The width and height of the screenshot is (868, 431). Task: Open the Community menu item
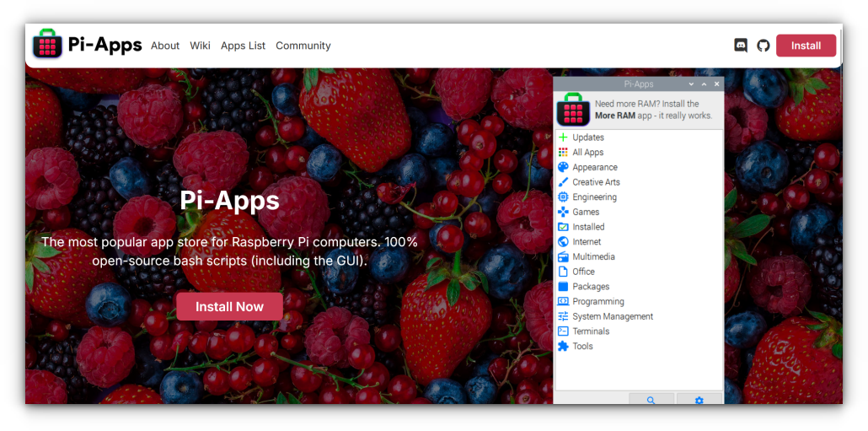(x=303, y=46)
